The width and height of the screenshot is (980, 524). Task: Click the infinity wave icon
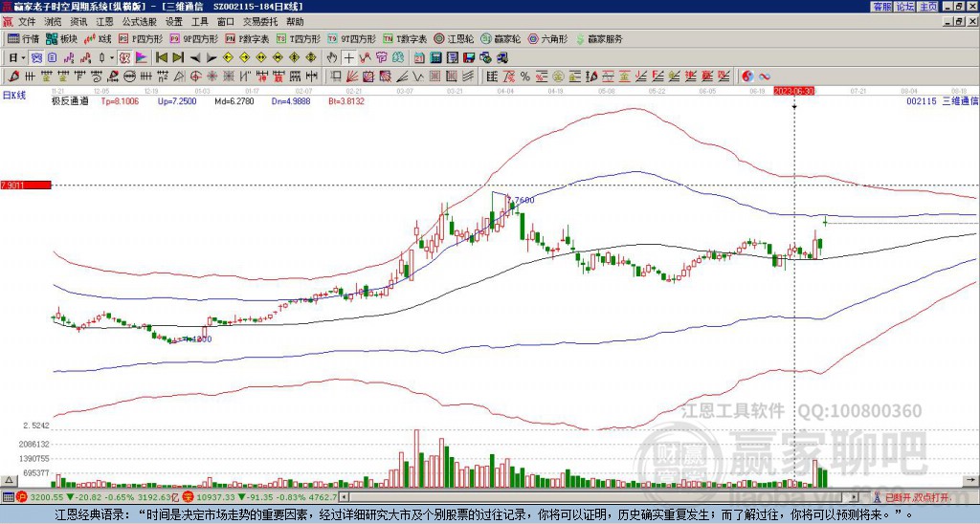765,76
